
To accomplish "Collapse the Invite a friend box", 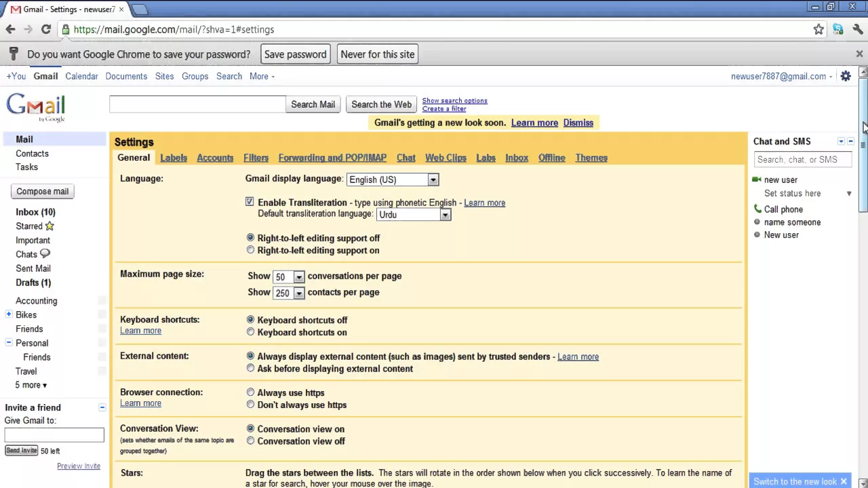I will pyautogui.click(x=102, y=407).
